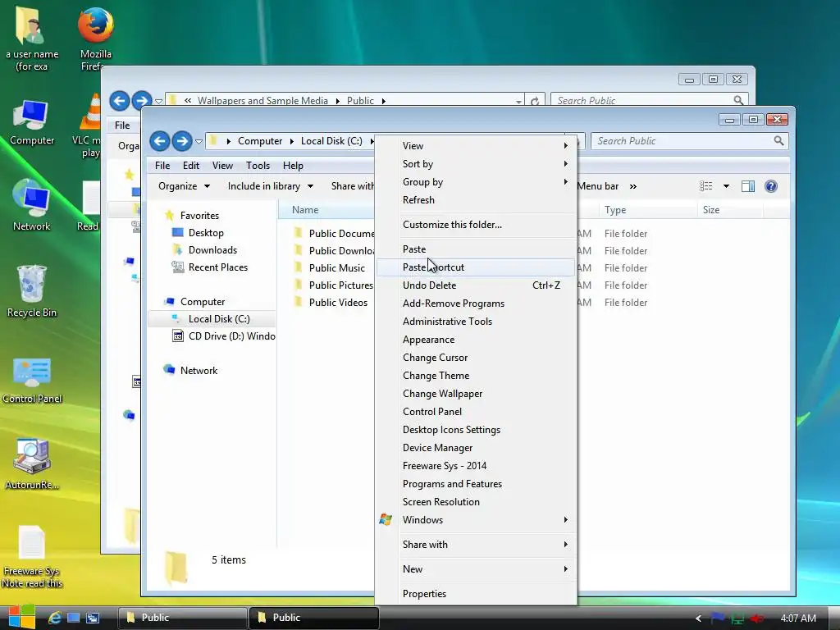Click Computer in address breadcrumb

point(260,141)
